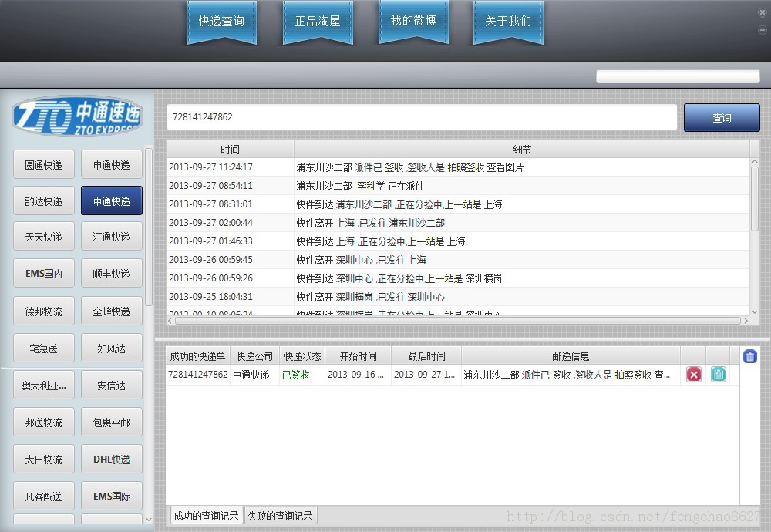
Task: Click the tracking details vertical scrollbar thumb
Action: (755, 199)
